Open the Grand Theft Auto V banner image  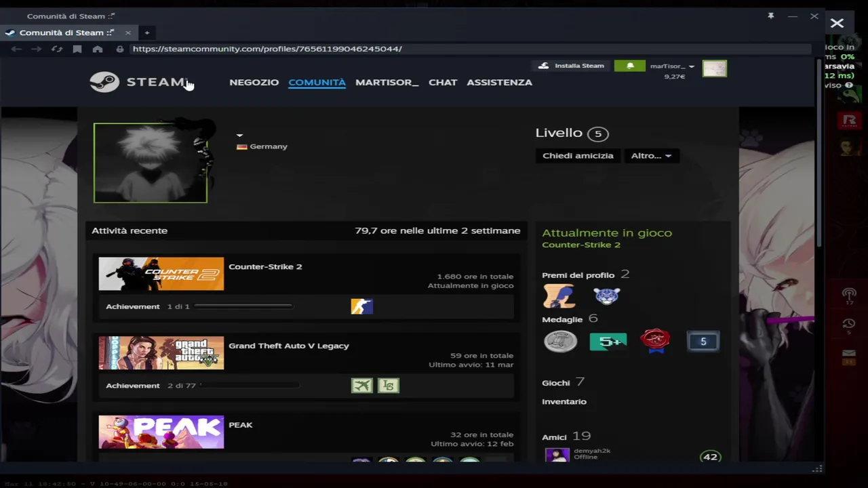[161, 353]
